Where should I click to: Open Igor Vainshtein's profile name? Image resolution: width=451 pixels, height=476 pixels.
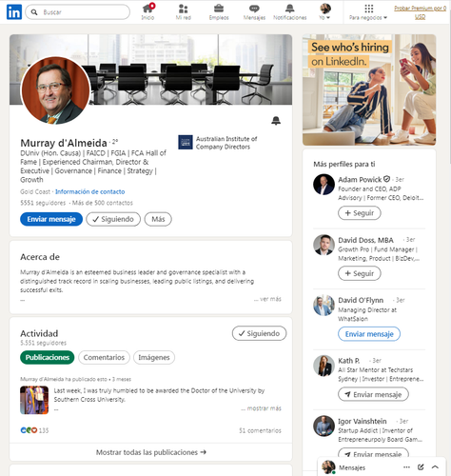point(363,422)
